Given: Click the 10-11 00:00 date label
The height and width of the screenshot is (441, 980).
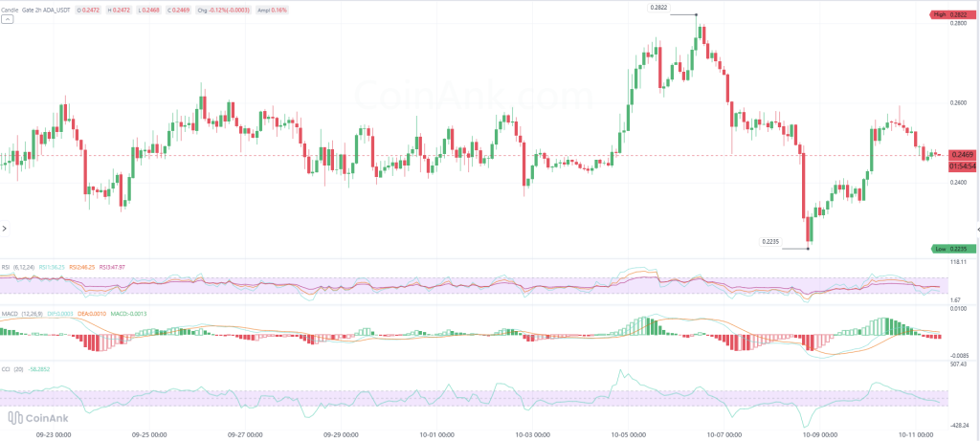Looking at the screenshot, I should click(915, 433).
